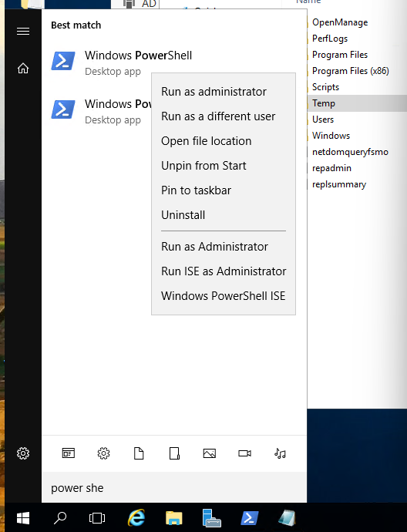
Task: Open the Home icon in search sidebar
Action: 23,68
